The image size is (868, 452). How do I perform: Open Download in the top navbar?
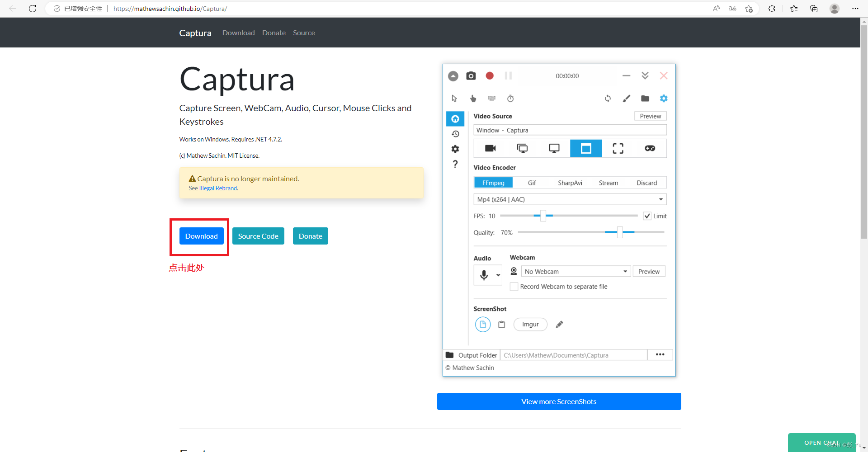point(239,33)
